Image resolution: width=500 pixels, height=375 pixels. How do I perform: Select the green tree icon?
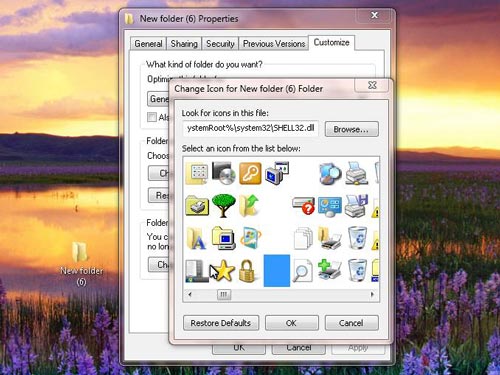pos(223,206)
